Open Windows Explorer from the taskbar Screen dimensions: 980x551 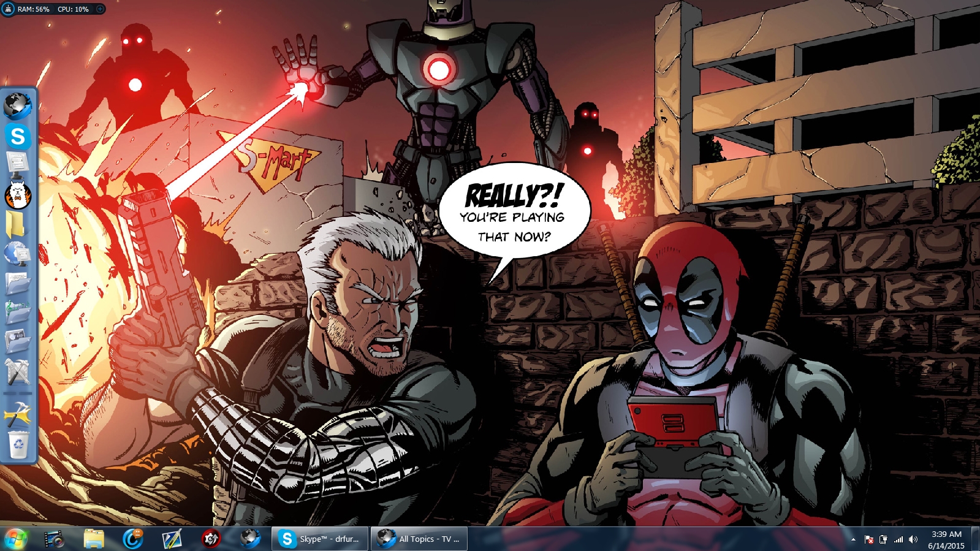[x=94, y=539]
